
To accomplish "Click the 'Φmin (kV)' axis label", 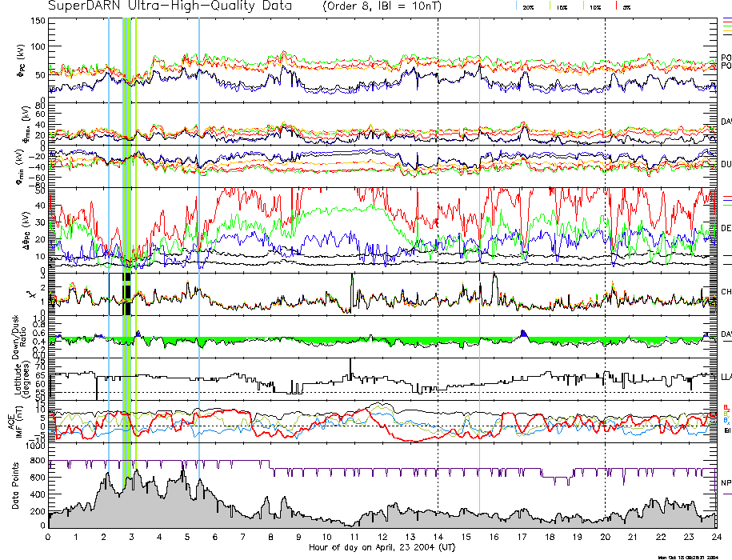I will pos(21,166).
